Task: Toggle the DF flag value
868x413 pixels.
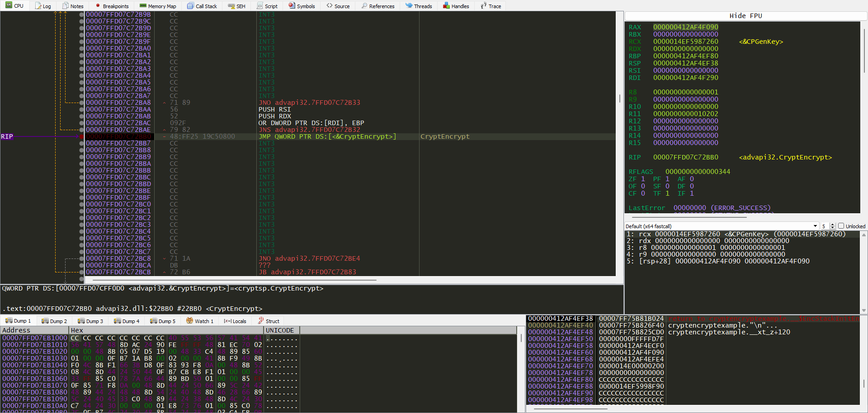Action: [692, 186]
